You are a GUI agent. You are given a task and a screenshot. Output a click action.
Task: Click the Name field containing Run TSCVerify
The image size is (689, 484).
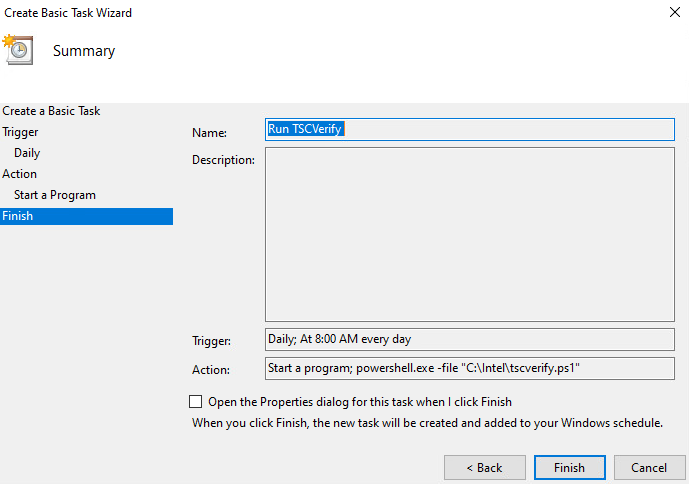tap(469, 130)
